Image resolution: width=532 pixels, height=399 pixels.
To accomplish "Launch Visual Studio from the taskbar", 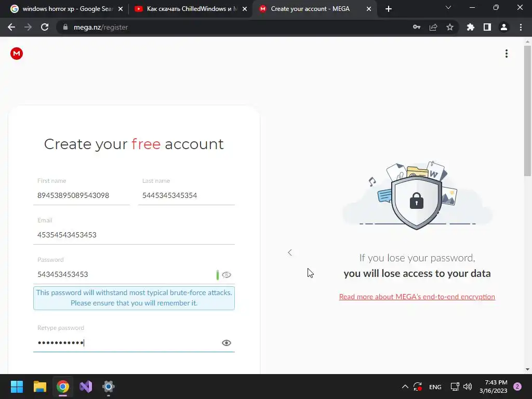I will [x=86, y=387].
